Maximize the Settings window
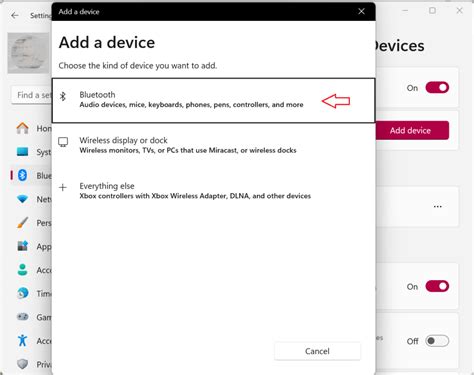474x375 pixels. tap(432, 11)
